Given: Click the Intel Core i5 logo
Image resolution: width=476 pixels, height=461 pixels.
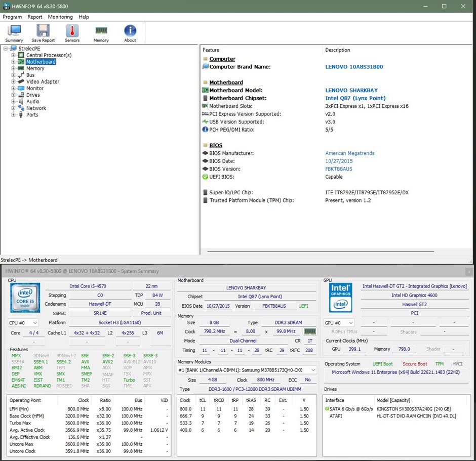Looking at the screenshot, I should click(25, 298).
